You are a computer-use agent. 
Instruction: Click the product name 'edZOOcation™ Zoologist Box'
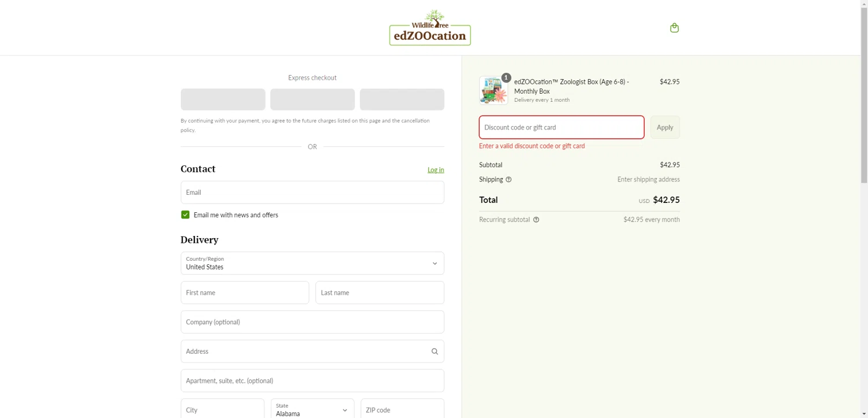coord(572,86)
